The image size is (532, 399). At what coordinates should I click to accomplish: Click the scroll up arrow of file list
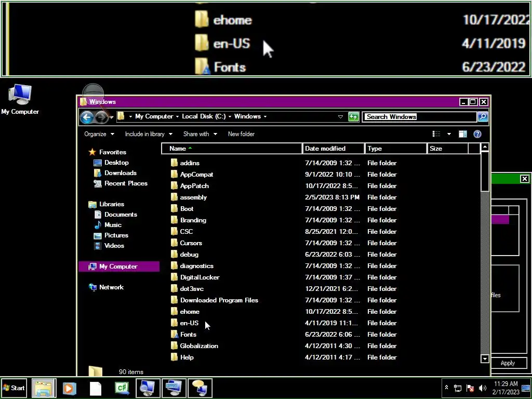485,147
